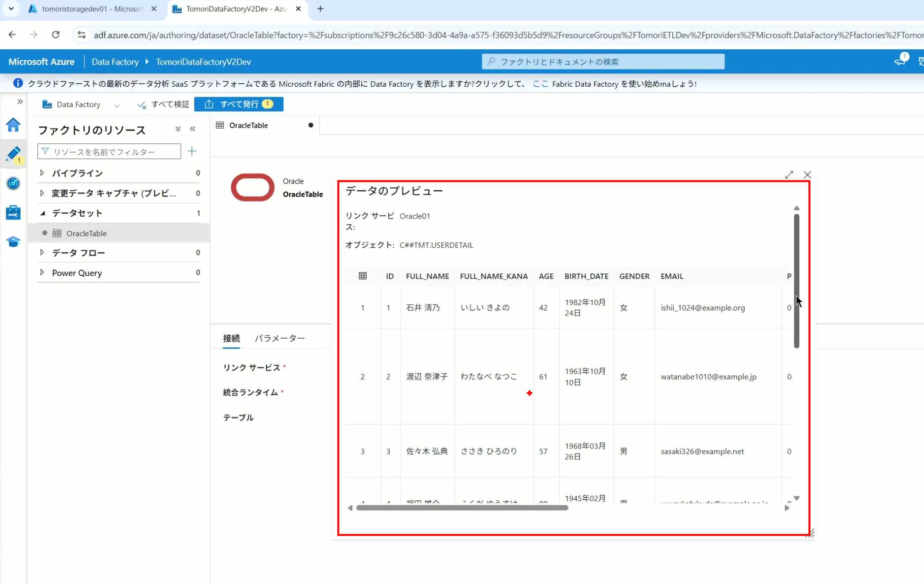Click the ここ link in info banner
This screenshot has height=584, width=924.
[x=540, y=84]
